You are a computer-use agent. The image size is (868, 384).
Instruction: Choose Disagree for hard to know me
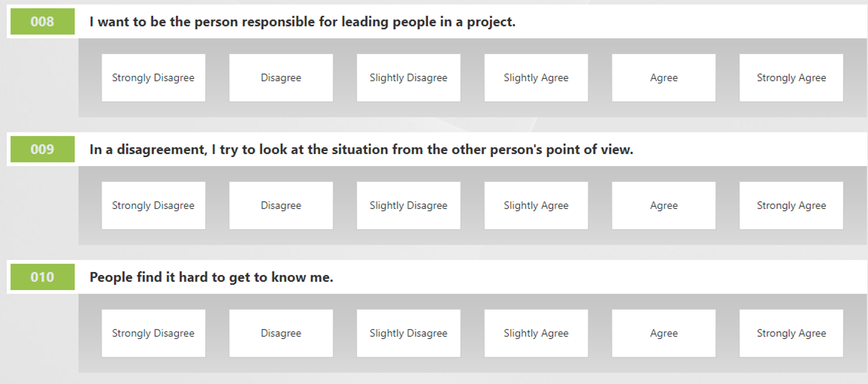click(x=281, y=333)
